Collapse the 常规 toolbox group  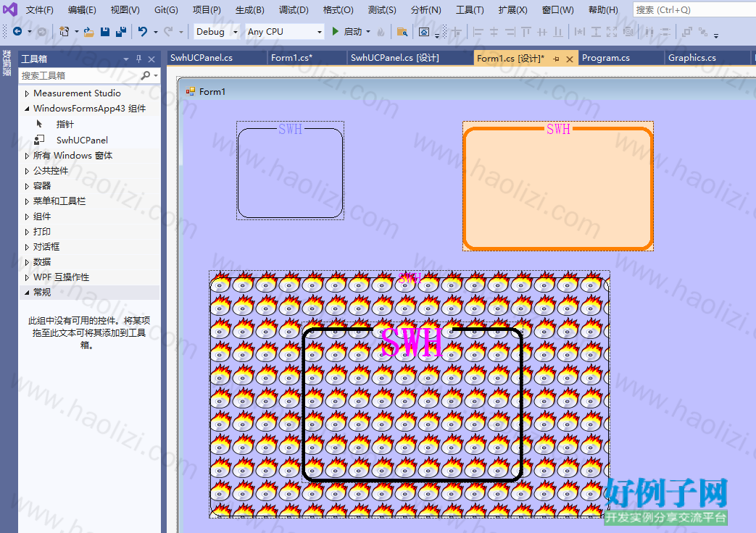pos(27,293)
